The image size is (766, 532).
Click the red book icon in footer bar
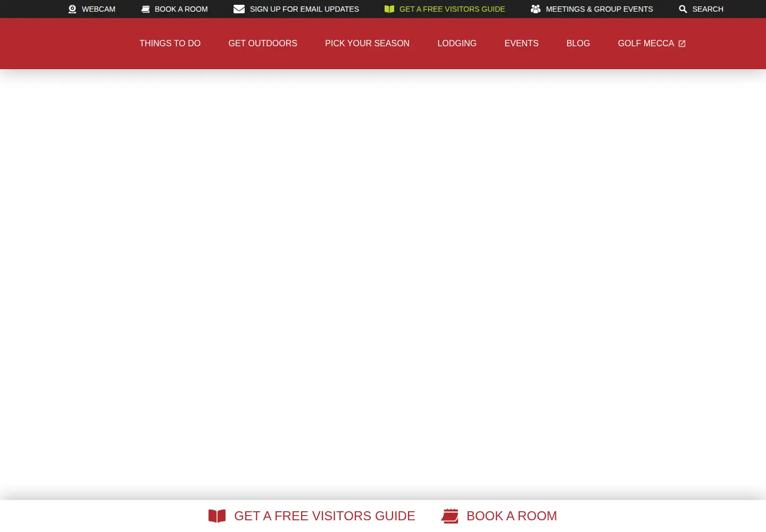click(x=217, y=516)
